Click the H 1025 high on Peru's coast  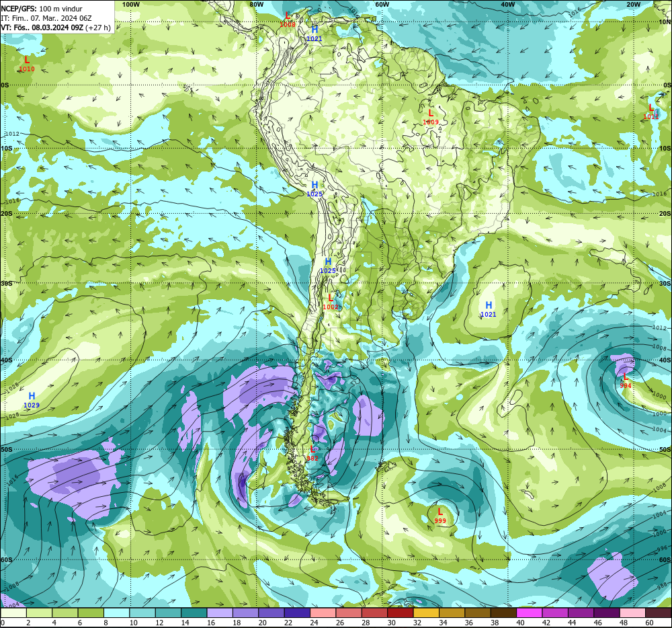pyautogui.click(x=314, y=189)
